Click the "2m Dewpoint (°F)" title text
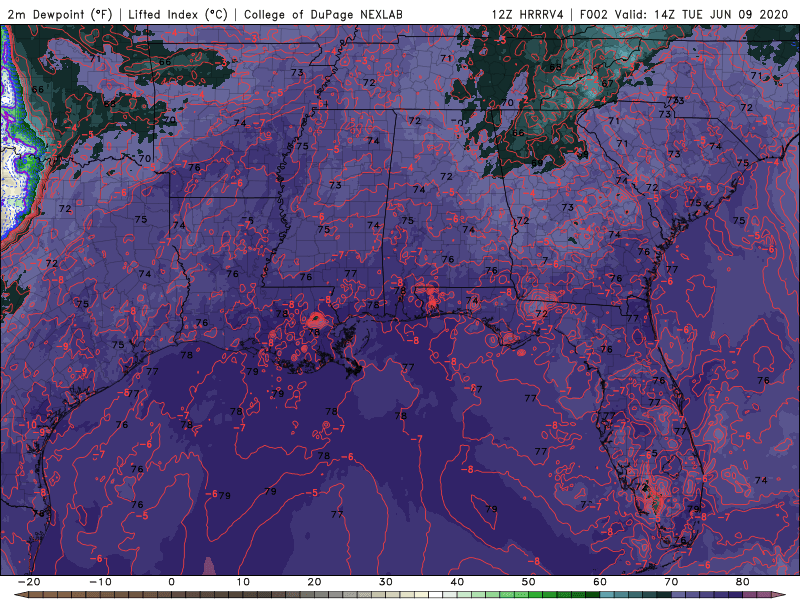This screenshot has height=600, width=800. 60,14
